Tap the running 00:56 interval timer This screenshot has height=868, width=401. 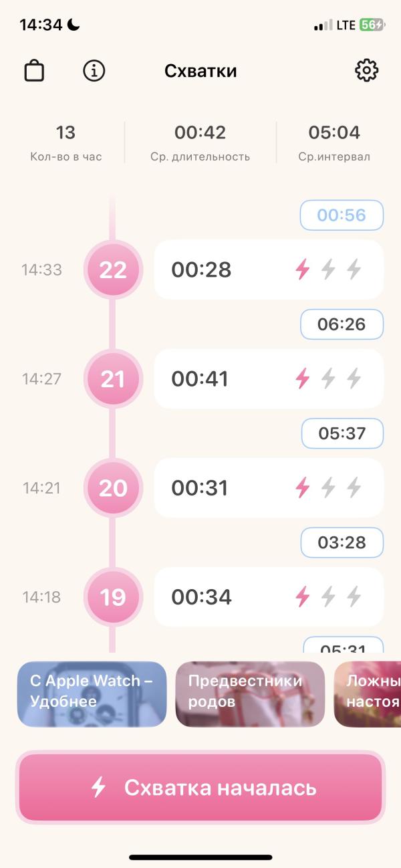point(342,215)
